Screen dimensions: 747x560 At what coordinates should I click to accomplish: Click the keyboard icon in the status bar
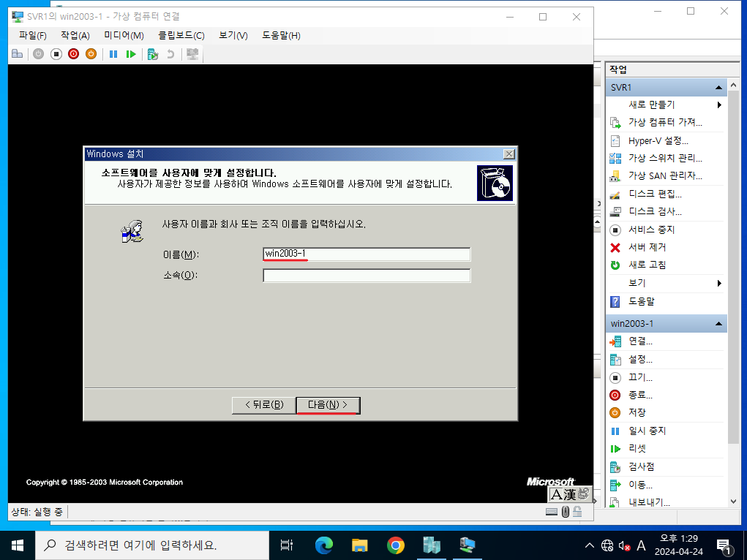(552, 512)
